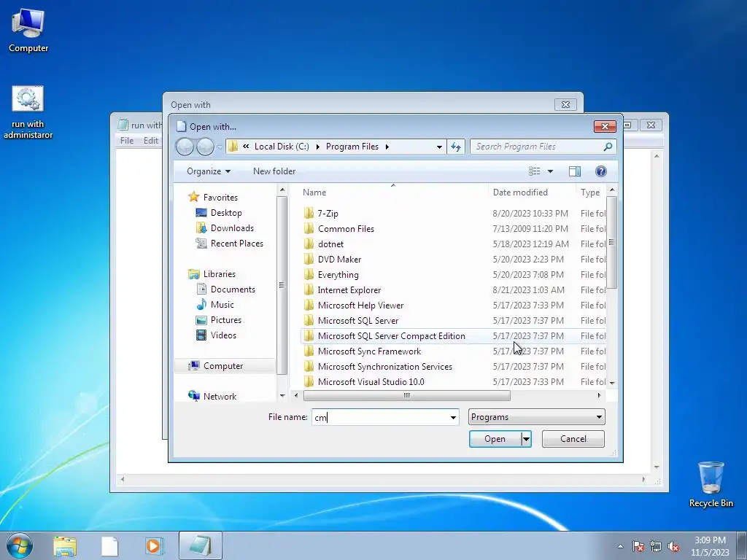Open the Computer desktop icon

(x=28, y=30)
